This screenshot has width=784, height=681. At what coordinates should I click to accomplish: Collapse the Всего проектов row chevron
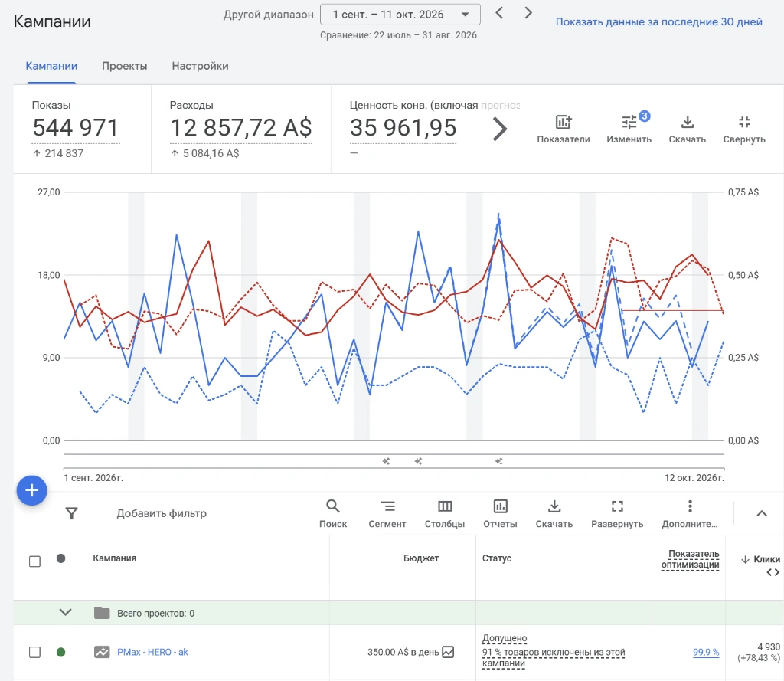click(x=66, y=613)
